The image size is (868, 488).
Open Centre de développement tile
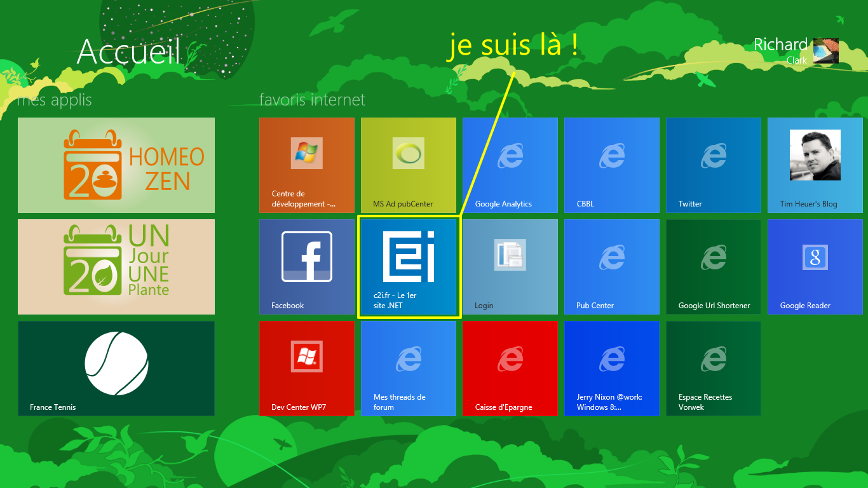coord(307,165)
